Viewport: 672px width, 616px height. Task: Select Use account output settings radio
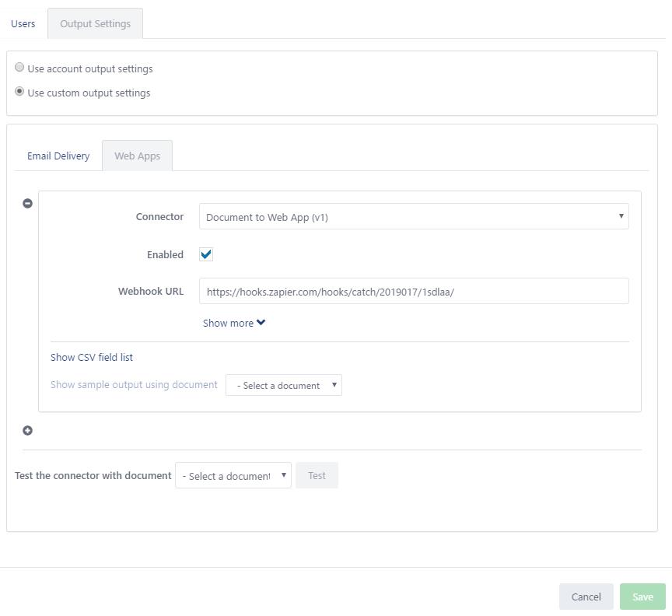19,68
